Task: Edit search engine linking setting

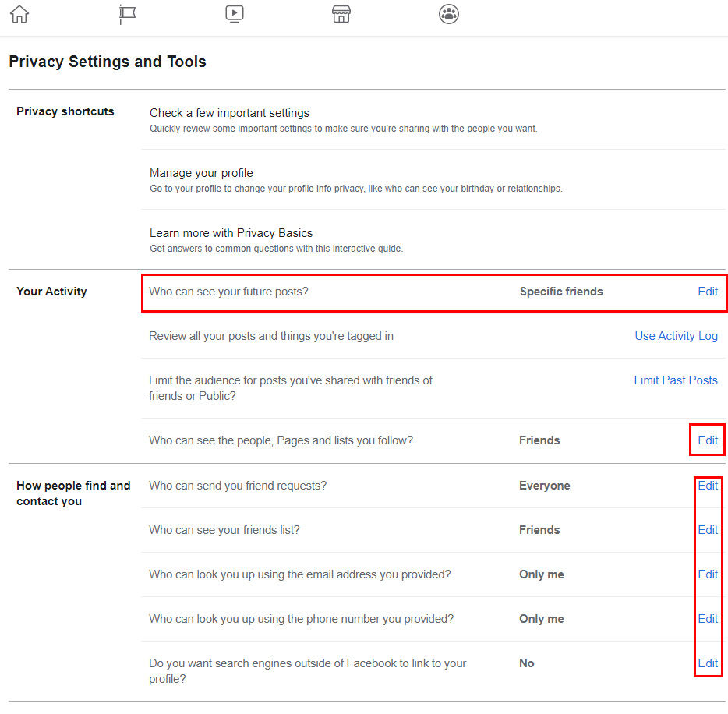Action: (707, 663)
